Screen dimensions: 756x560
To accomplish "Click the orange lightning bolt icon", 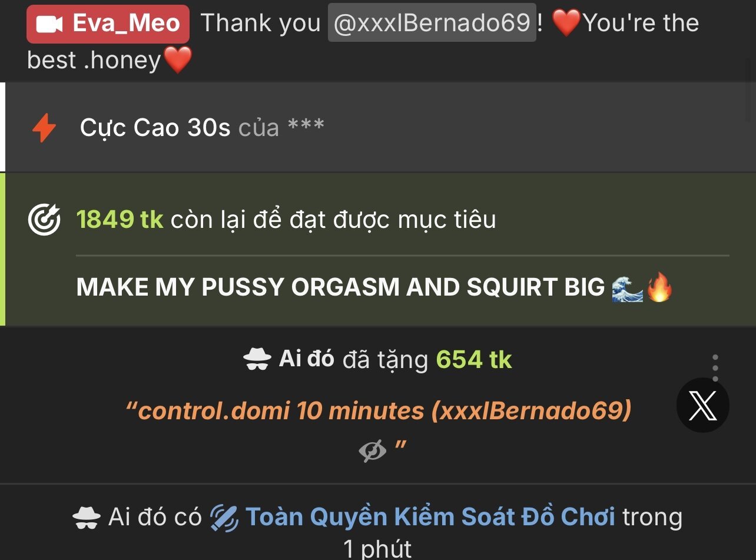I will [44, 128].
